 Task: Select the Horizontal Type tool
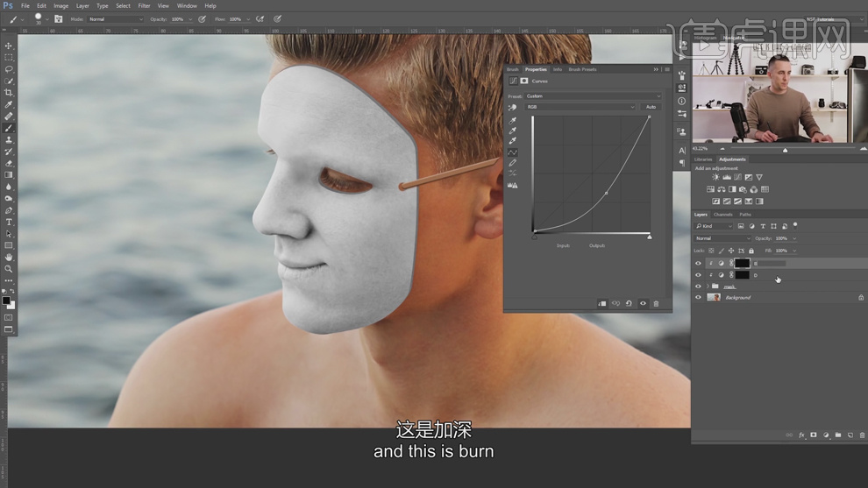click(8, 222)
